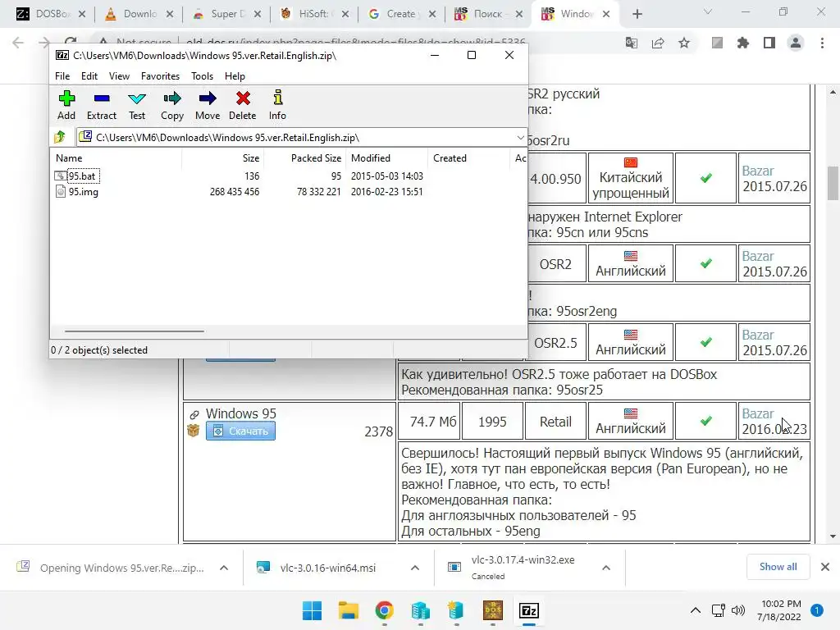Click Translate page icon in address bar
The width and height of the screenshot is (840, 630).
[x=632, y=43]
